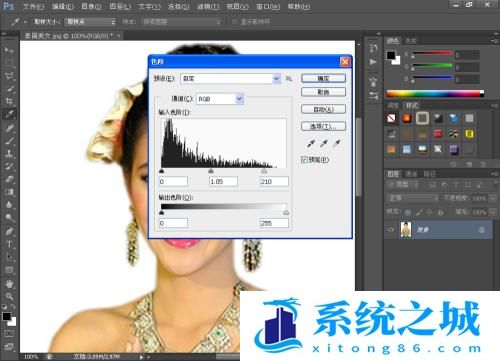This screenshot has height=361, width=500.
Task: Select the Gradient tool
Action: (9, 192)
